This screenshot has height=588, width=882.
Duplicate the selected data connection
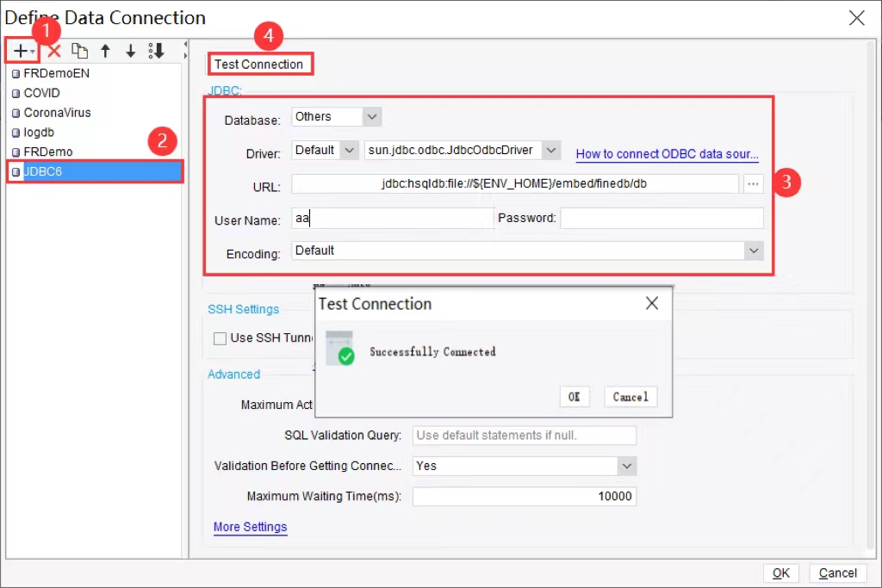pyautogui.click(x=80, y=51)
